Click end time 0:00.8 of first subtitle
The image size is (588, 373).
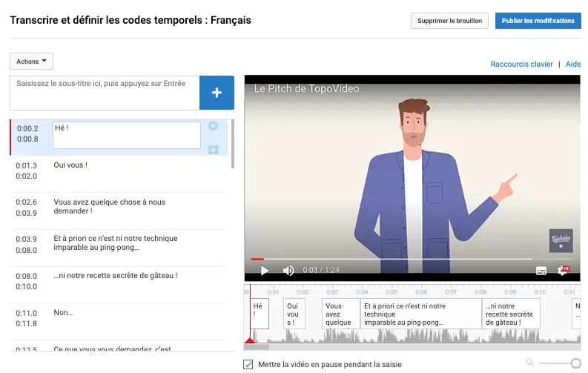tap(27, 139)
